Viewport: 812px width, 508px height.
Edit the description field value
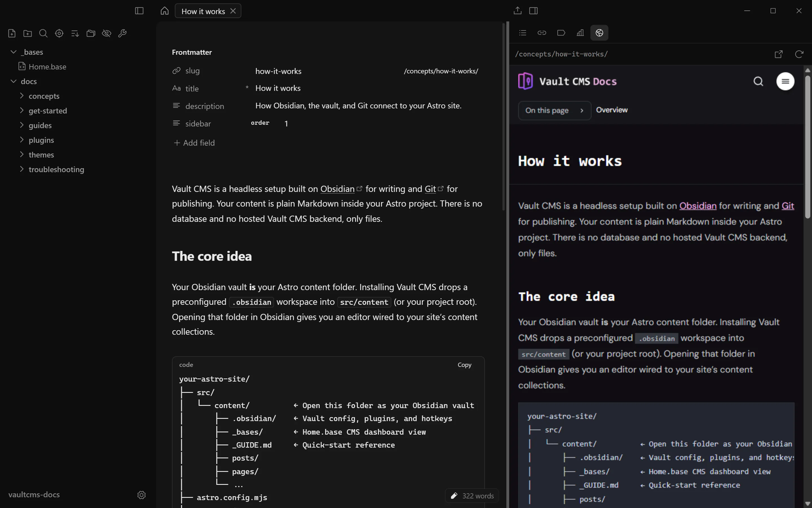click(358, 106)
